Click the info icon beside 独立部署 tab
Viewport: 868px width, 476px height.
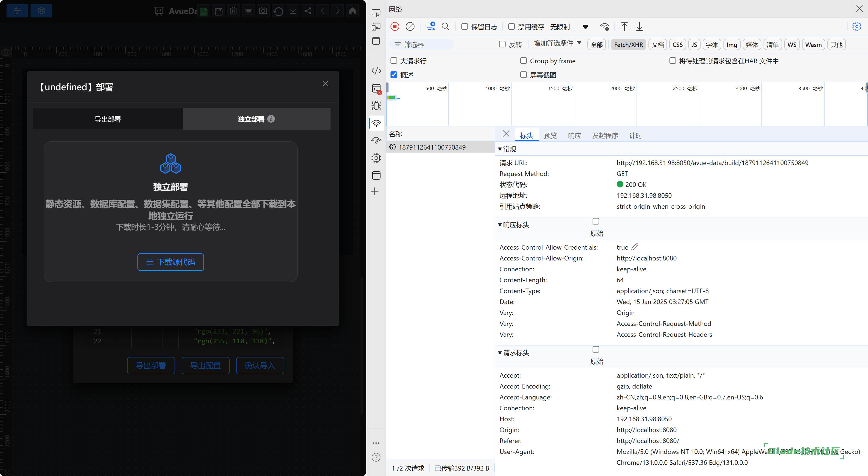271,119
